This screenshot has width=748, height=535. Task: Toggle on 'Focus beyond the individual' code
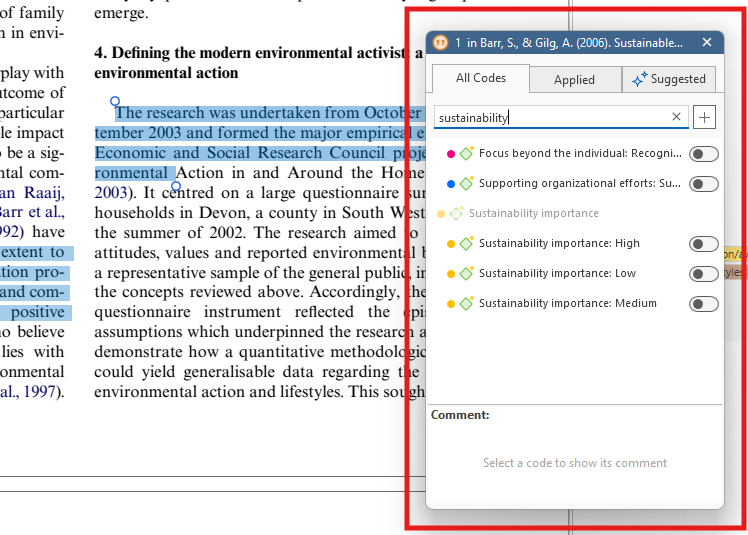coord(703,154)
